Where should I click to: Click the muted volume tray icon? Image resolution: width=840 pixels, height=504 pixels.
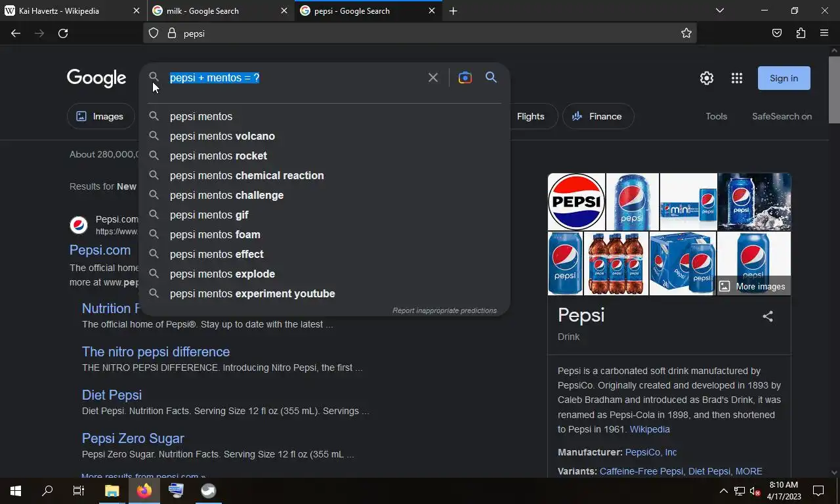pyautogui.click(x=755, y=491)
